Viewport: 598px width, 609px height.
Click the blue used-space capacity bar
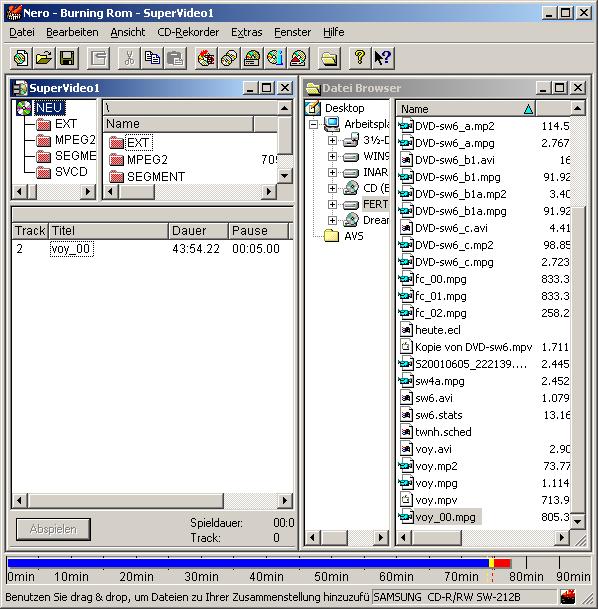pyautogui.click(x=248, y=563)
